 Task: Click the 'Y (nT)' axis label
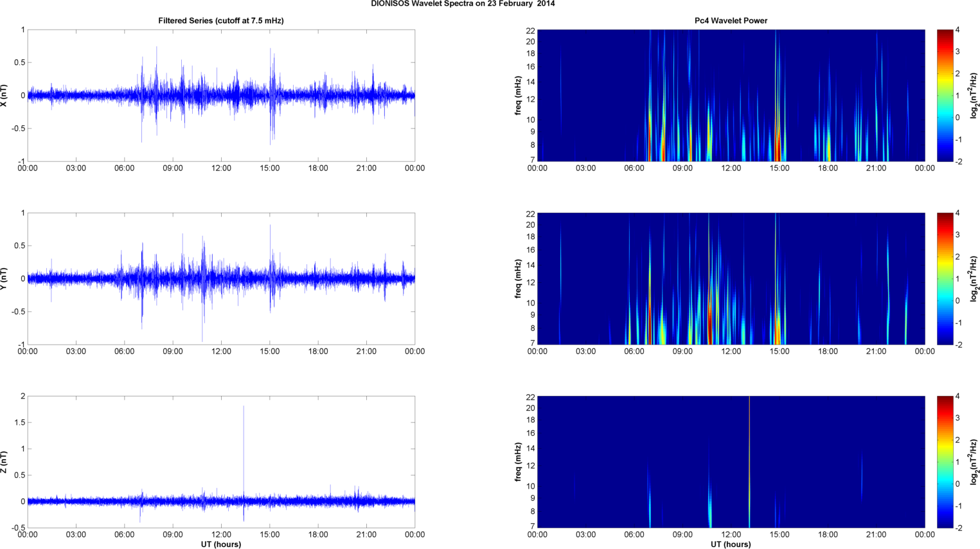tap(4, 278)
